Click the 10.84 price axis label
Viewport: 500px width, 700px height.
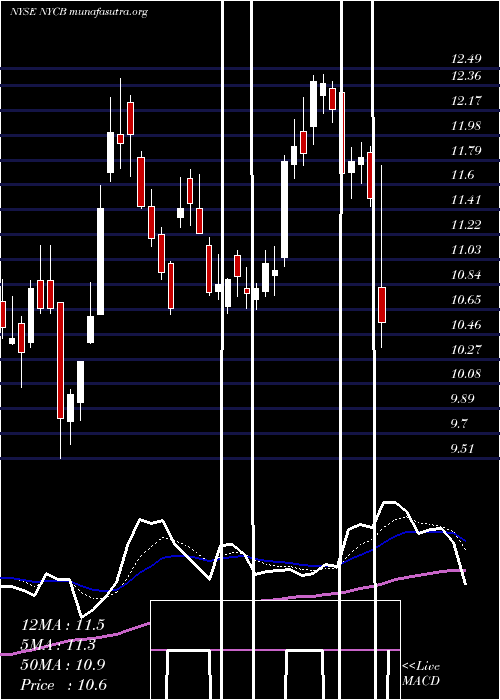466,275
